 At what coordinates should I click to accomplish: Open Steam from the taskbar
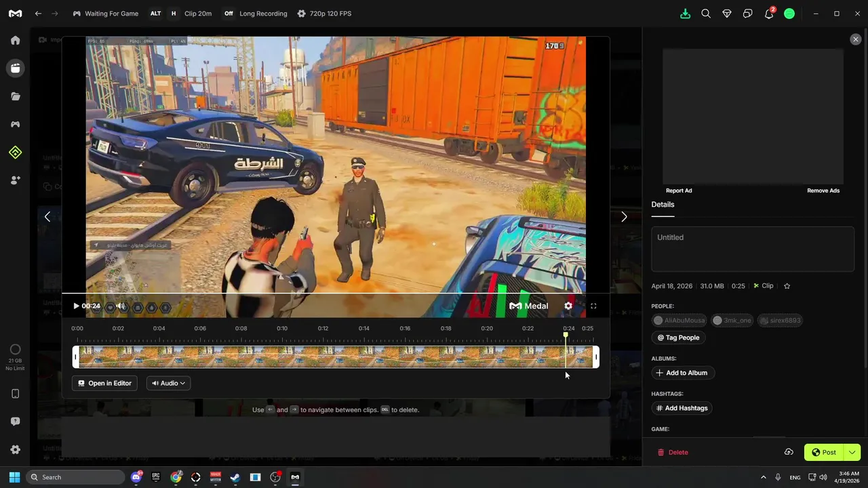235,477
